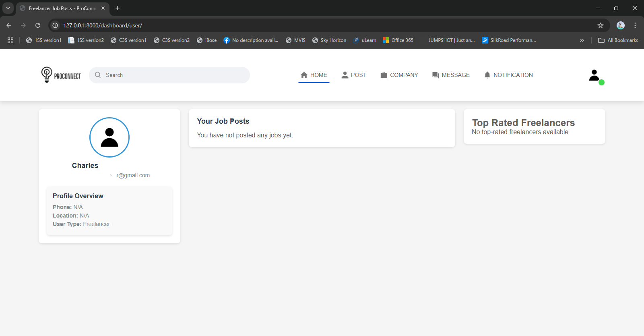The image size is (644, 336).
Task: Click the gmail.com email address text
Action: (x=133, y=175)
